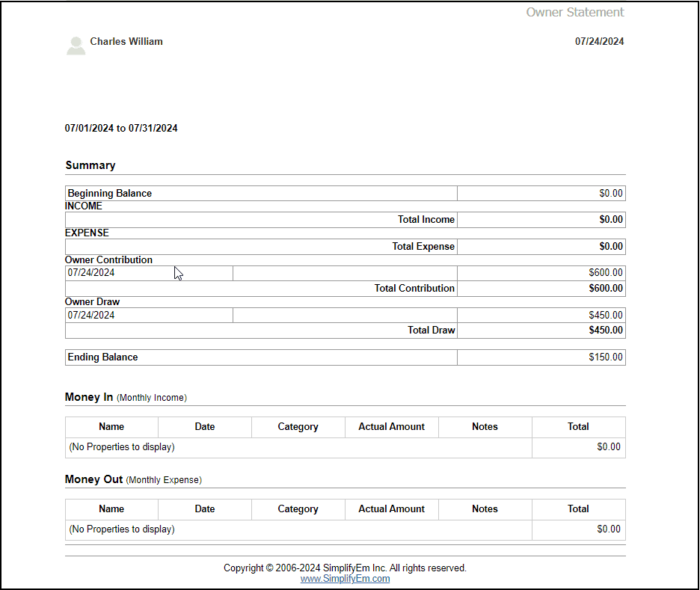Viewport: 700px width, 590px height.
Task: Click the $150.00 Ending Balance amount
Action: tap(605, 357)
